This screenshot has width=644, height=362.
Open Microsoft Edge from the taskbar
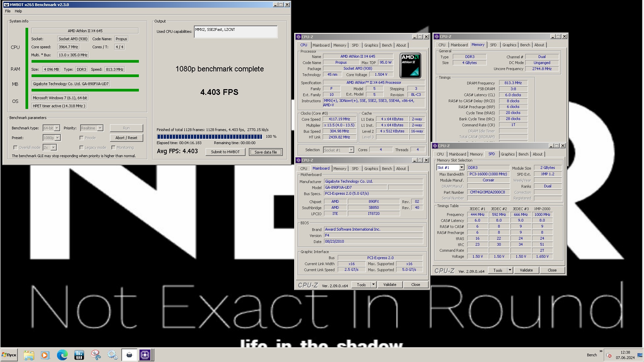[62, 355]
